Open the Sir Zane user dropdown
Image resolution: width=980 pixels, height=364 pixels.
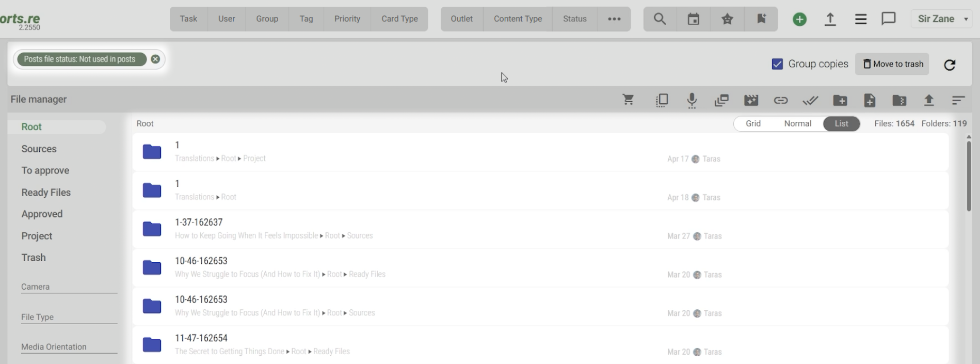point(942,19)
